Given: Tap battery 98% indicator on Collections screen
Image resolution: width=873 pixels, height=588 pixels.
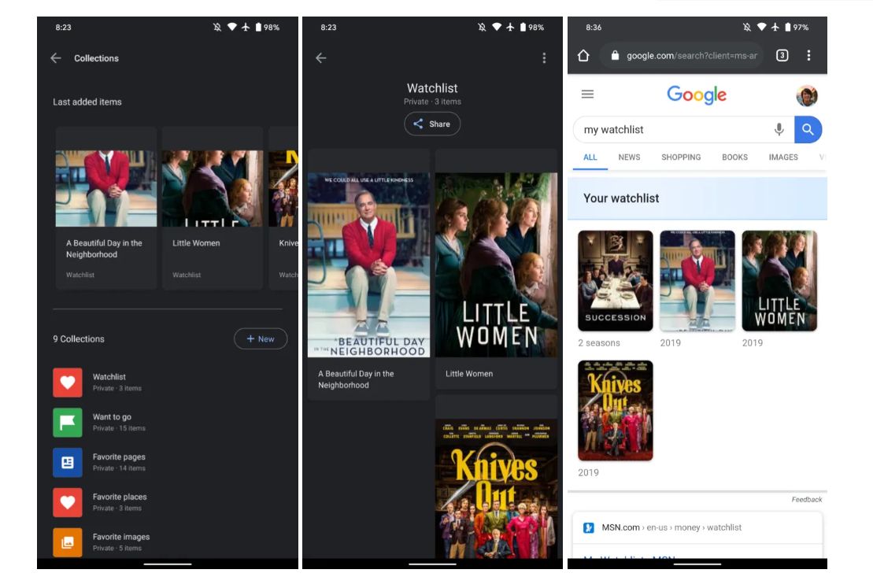Looking at the screenshot, I should pos(267,28).
